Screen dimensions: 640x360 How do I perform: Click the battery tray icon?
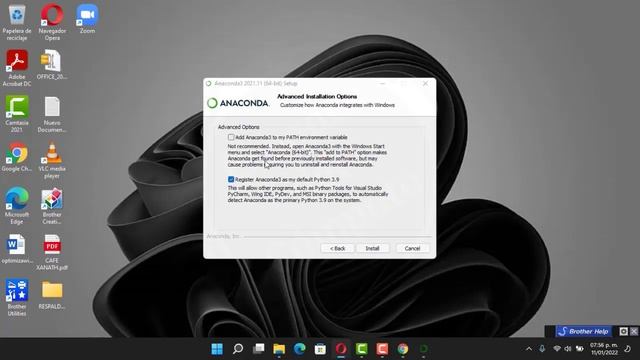580,349
